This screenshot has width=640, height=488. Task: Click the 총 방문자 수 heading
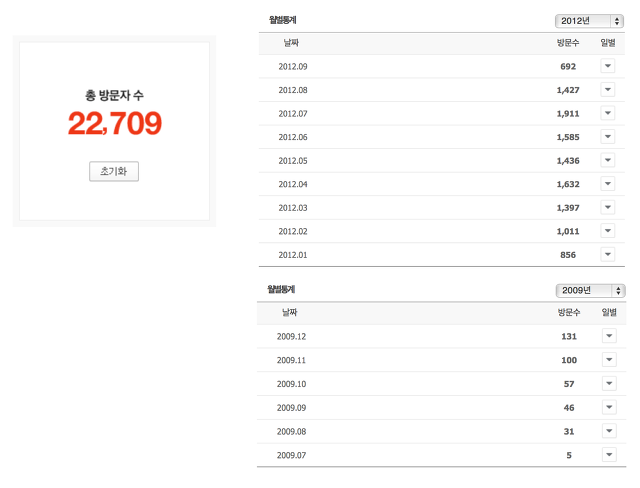[x=114, y=95]
